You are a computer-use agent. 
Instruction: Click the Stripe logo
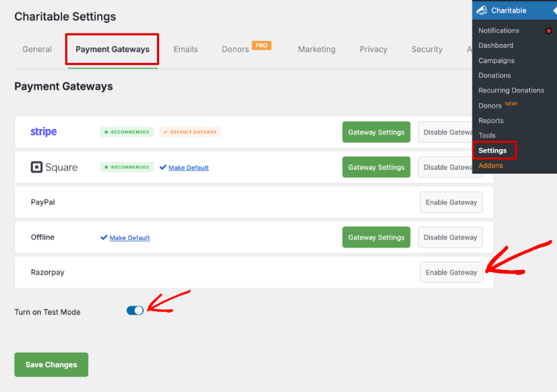click(x=43, y=132)
